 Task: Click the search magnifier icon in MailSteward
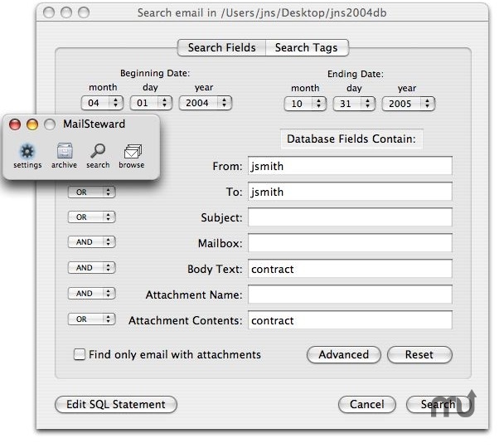pos(98,156)
